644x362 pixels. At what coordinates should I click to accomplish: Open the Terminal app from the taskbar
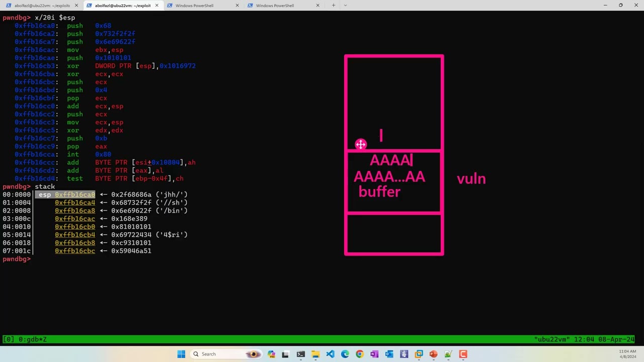(300, 354)
